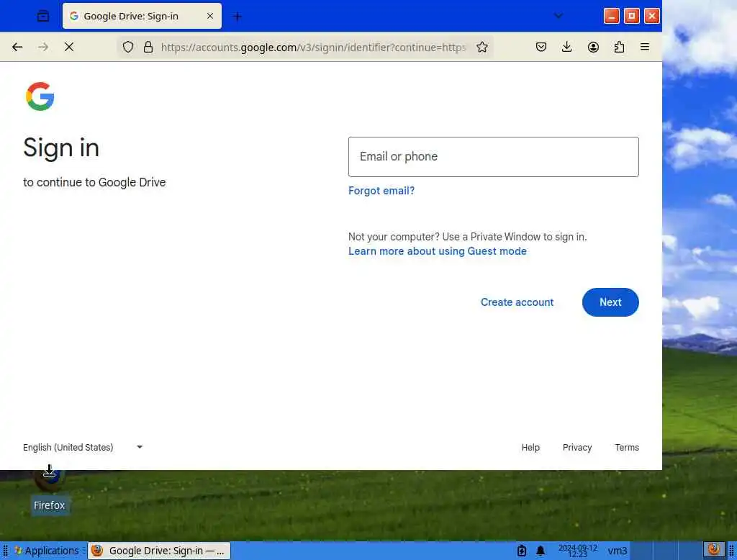737x560 pixels.
Task: View site security via padlock icon
Action: click(x=148, y=47)
